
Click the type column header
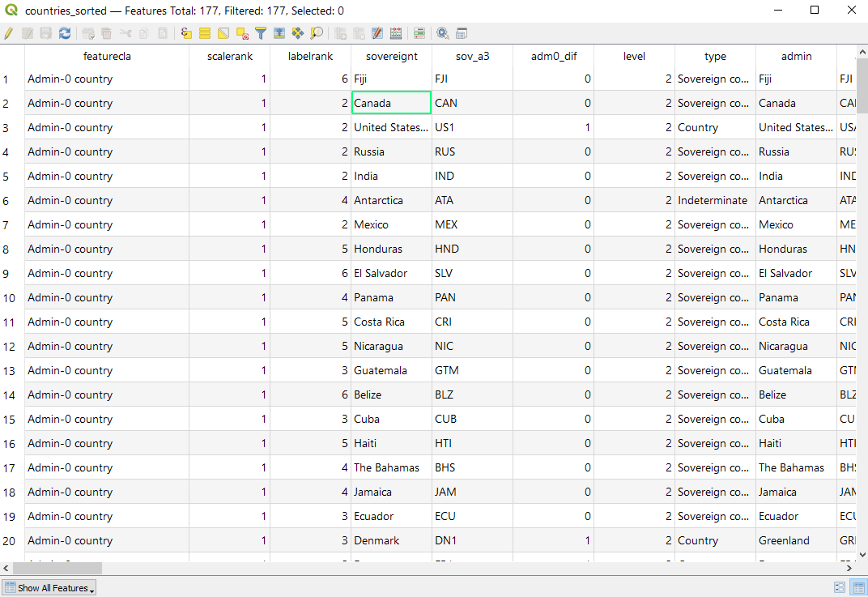point(715,56)
